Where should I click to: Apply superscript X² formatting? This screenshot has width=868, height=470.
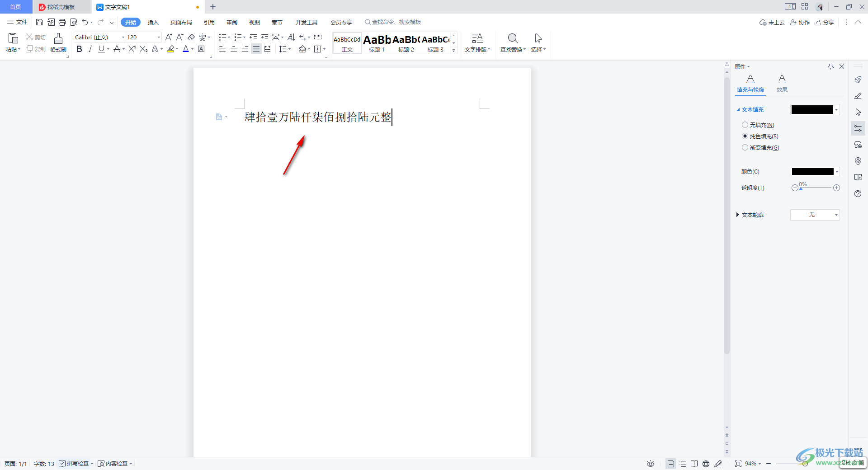132,49
